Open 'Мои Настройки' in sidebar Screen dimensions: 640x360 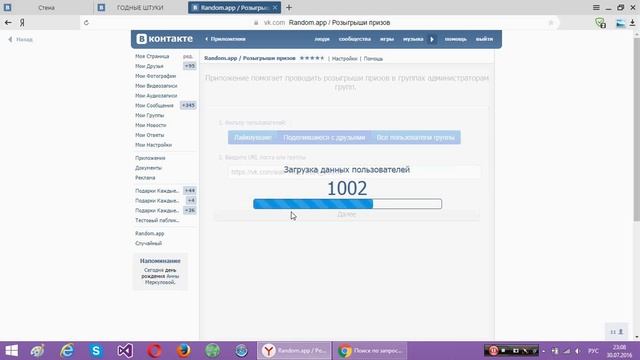[x=153, y=145]
